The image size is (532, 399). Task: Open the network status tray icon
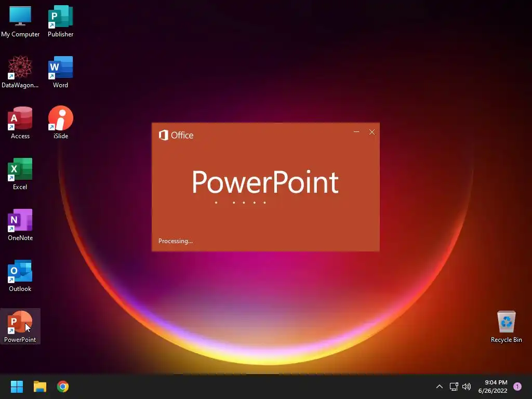point(454,387)
